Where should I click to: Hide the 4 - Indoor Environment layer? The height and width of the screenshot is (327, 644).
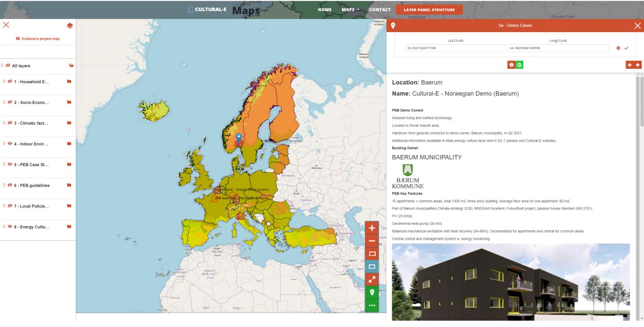coord(10,144)
